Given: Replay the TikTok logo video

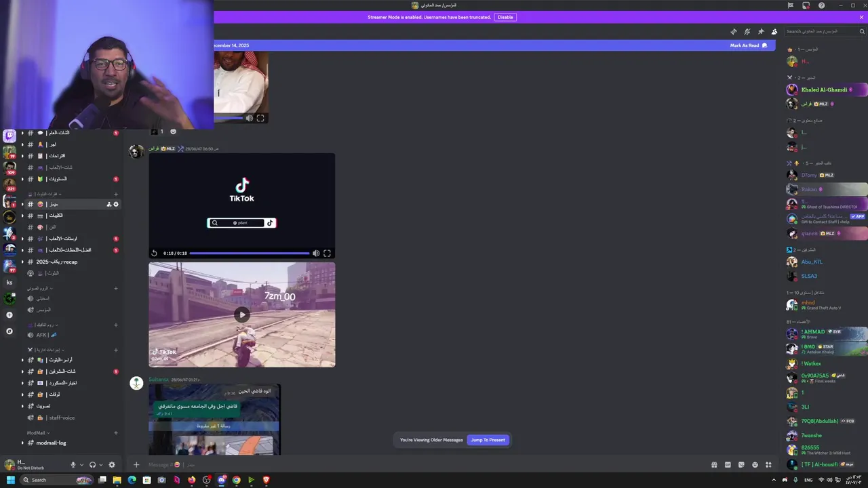Looking at the screenshot, I should [x=154, y=253].
